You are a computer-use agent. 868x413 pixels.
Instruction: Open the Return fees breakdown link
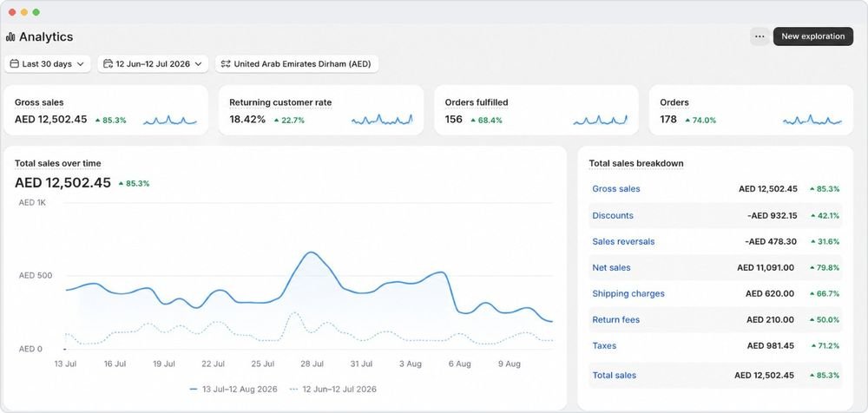616,319
